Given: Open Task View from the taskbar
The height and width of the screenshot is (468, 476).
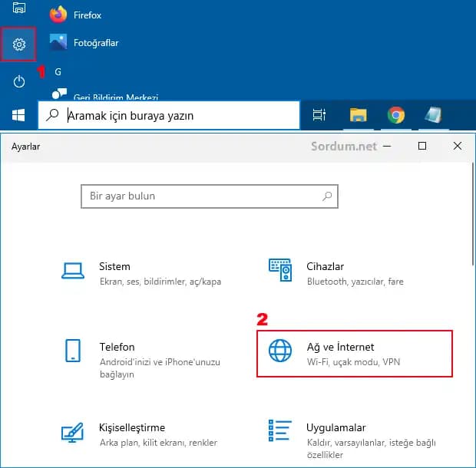Looking at the screenshot, I should tap(319, 115).
